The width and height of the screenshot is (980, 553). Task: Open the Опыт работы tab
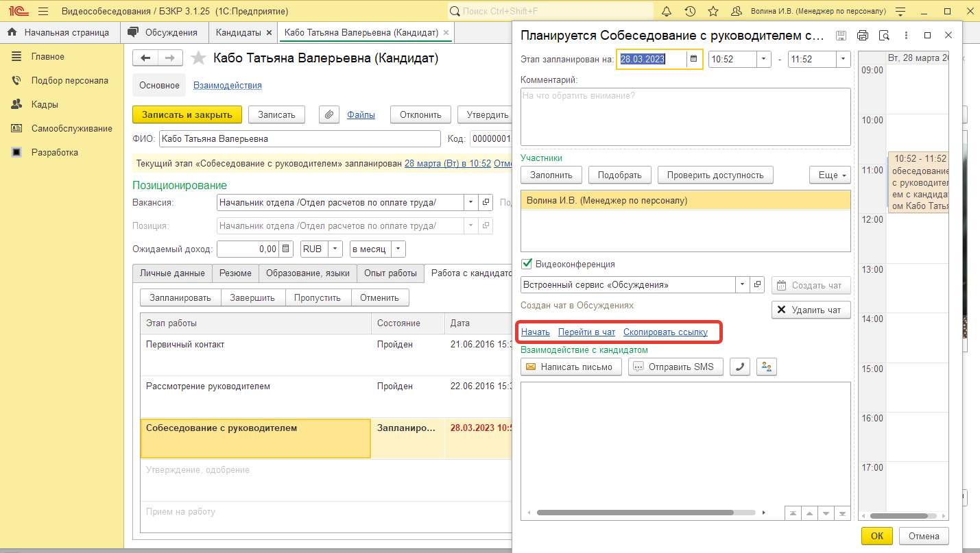390,273
